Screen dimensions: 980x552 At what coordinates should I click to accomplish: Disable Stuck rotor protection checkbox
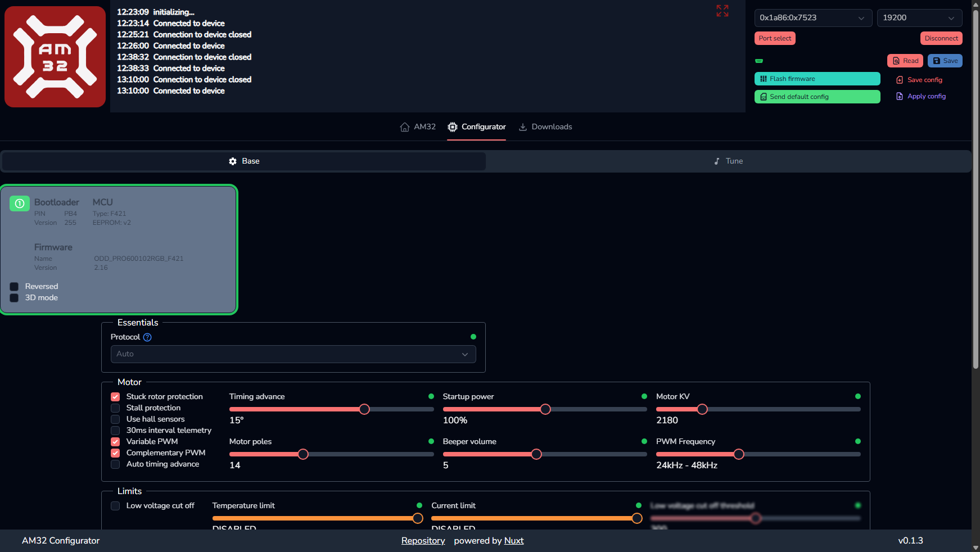(x=115, y=397)
